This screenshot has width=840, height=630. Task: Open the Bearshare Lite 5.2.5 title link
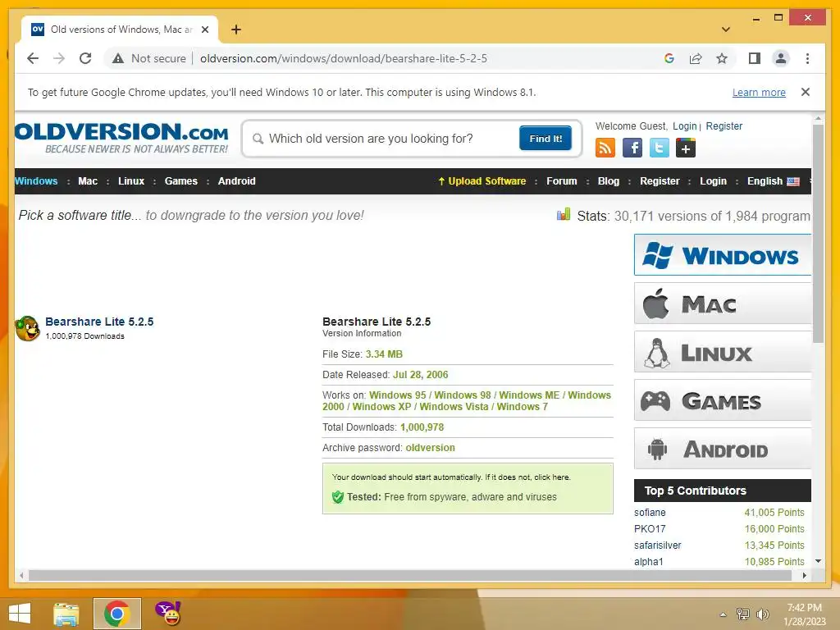click(99, 322)
